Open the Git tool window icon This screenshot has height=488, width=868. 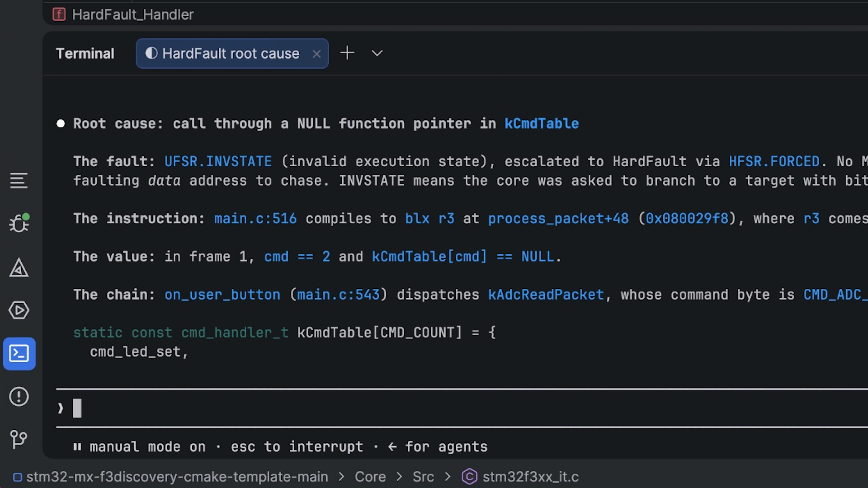[x=19, y=439]
